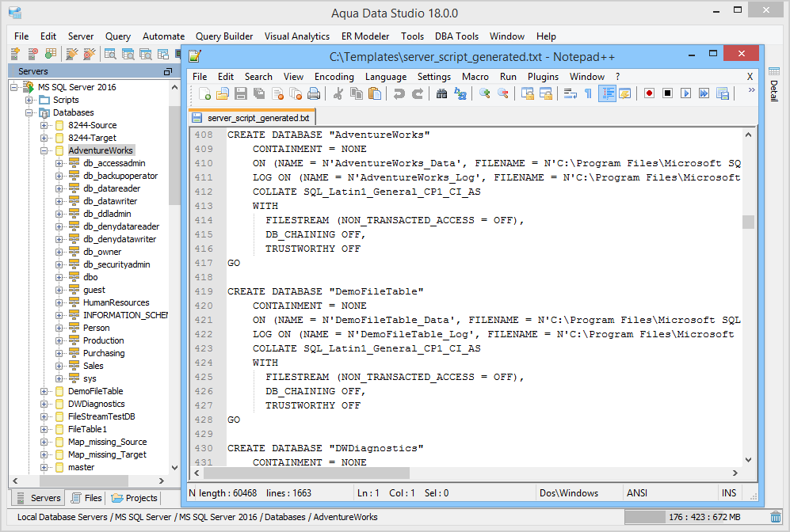This screenshot has width=790, height=532.
Task: Click the Stop Recording macro black square icon
Action: click(667, 93)
